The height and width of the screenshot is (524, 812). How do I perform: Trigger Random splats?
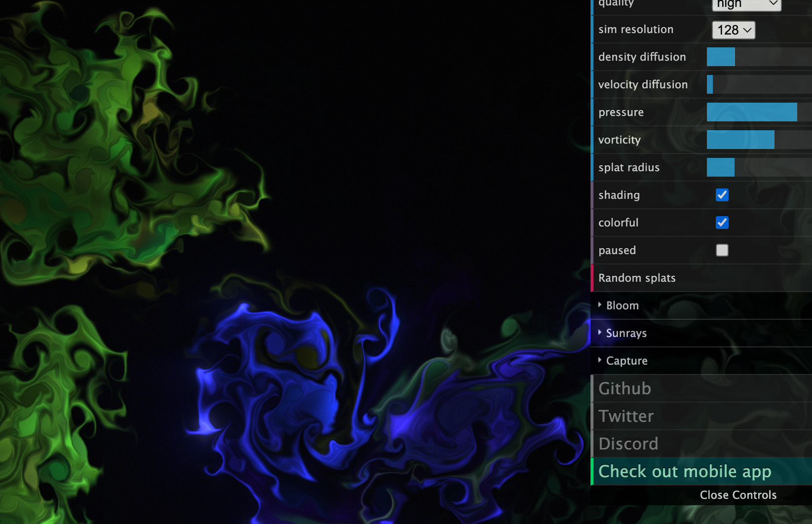pos(701,278)
